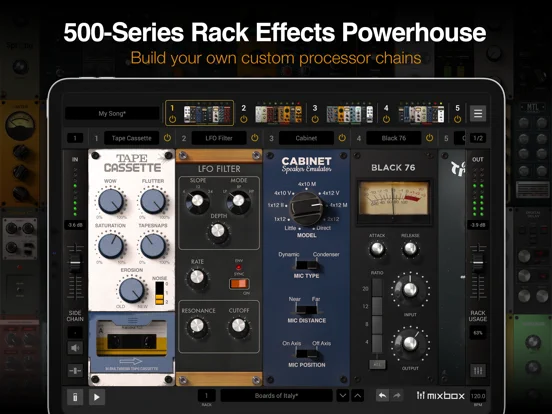Open the Cabinet slot selector
The width and height of the screenshot is (552, 414).
(x=306, y=138)
